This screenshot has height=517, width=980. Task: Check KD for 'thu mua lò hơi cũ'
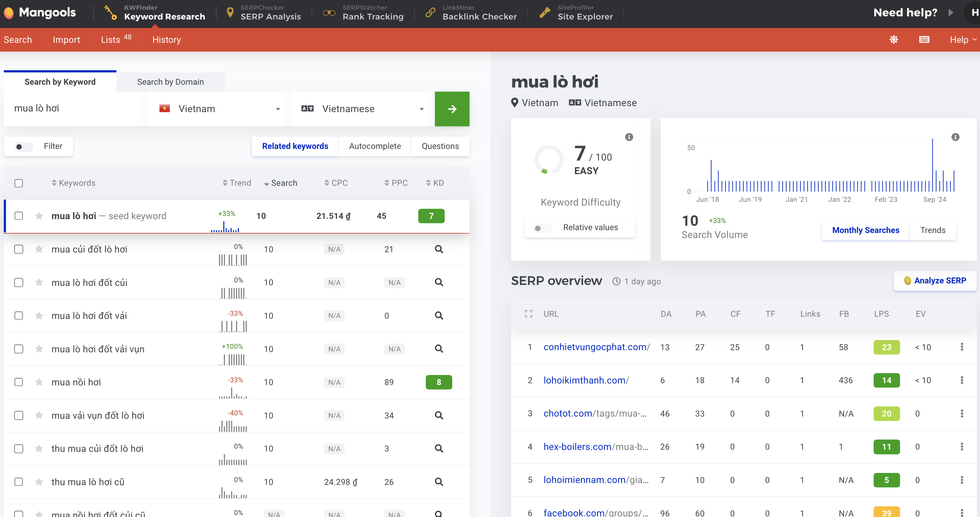coord(439,482)
